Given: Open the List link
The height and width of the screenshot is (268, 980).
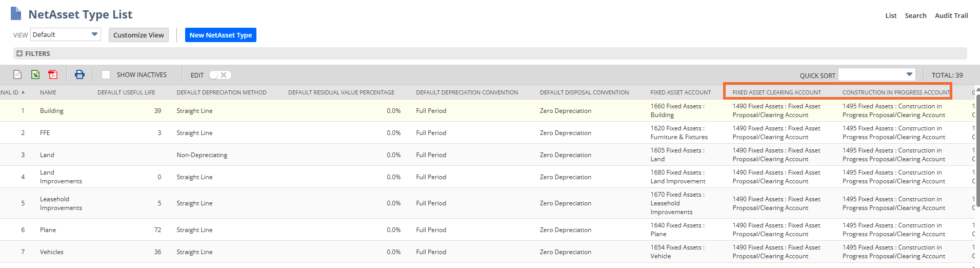Looking at the screenshot, I should (891, 15).
